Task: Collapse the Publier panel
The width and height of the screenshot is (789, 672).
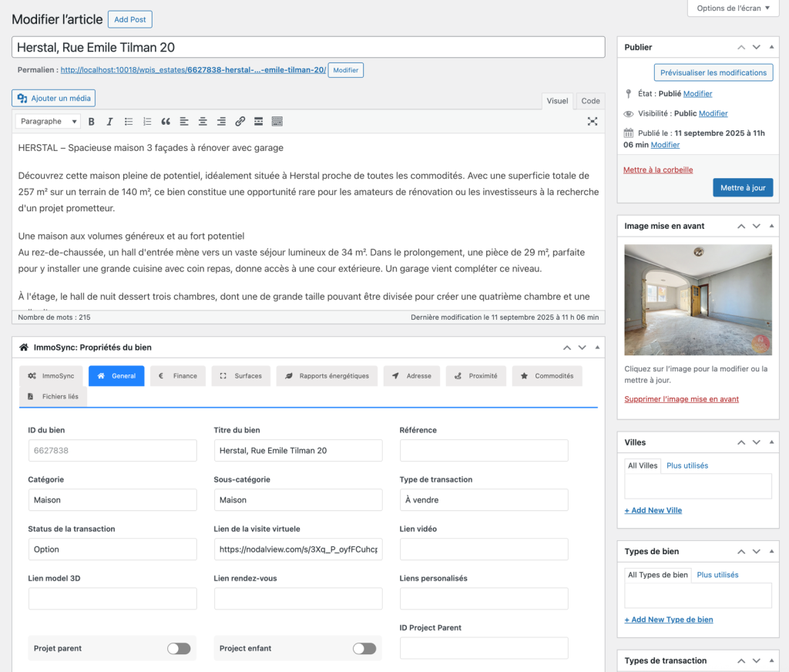Action: point(771,47)
